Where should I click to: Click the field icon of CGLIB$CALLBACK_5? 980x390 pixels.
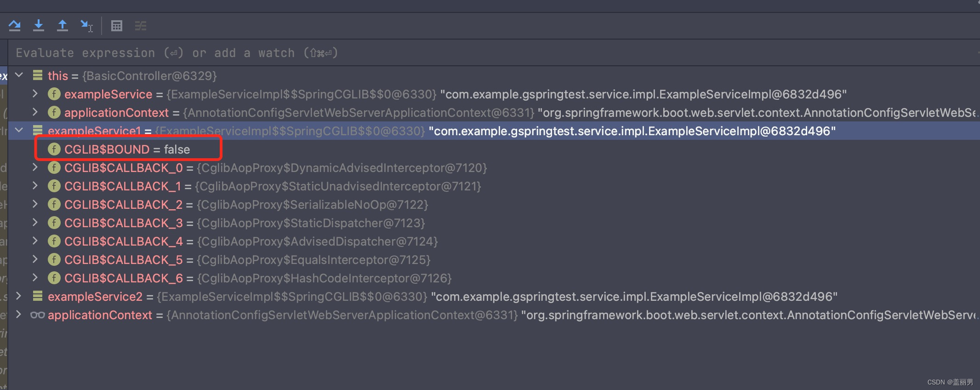(54, 260)
